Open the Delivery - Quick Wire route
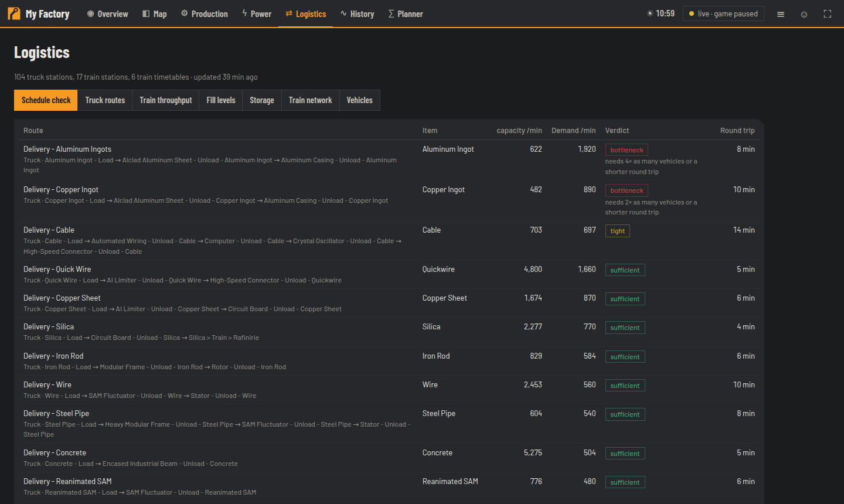Image resolution: width=844 pixels, height=504 pixels. 57,270
